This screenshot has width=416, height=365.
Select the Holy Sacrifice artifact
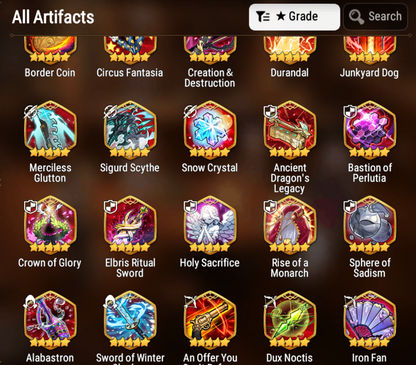click(210, 225)
